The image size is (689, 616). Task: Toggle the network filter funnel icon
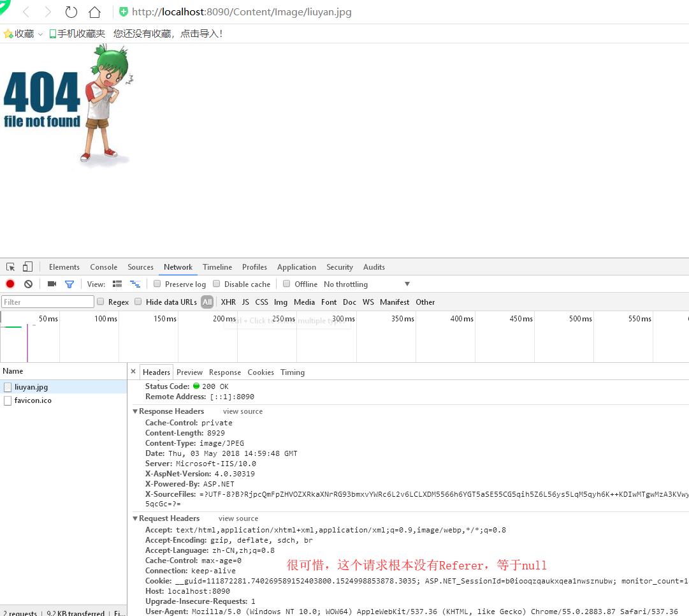pyautogui.click(x=69, y=284)
